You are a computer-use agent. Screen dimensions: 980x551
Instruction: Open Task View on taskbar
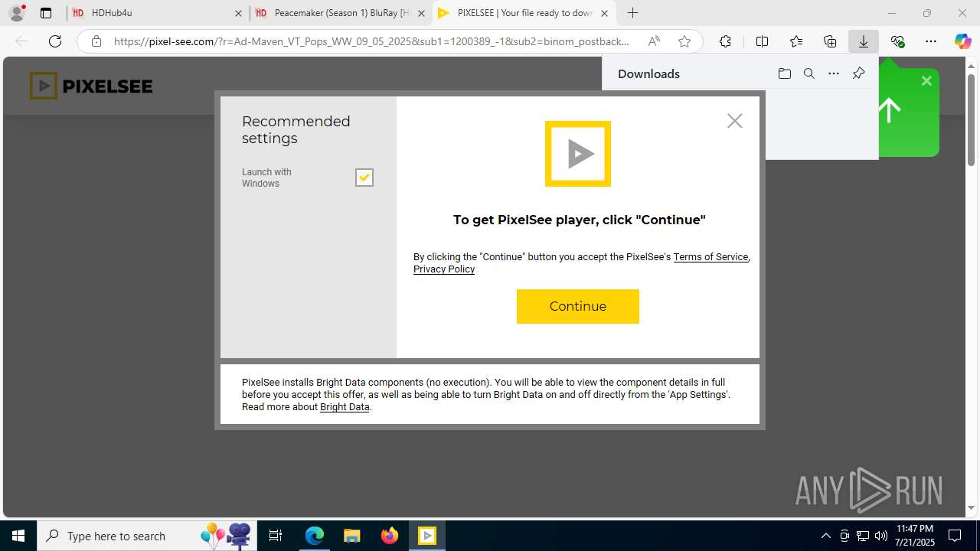[276, 536]
